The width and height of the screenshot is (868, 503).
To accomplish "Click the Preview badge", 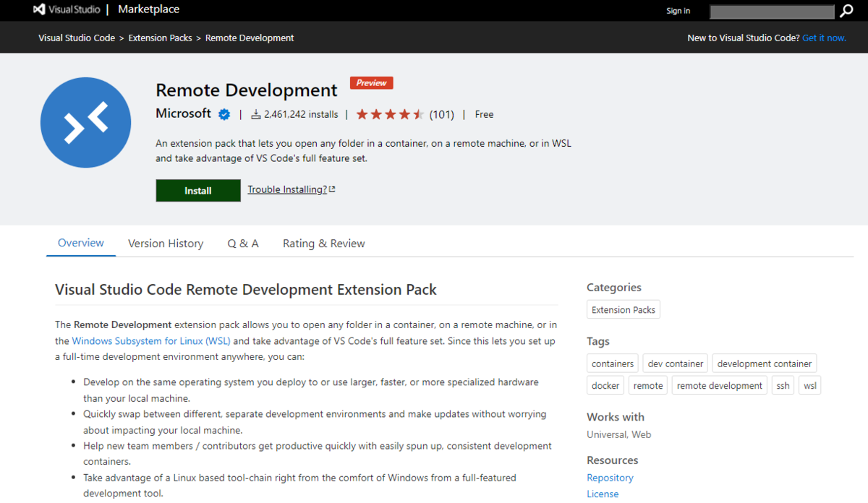I will (x=372, y=83).
